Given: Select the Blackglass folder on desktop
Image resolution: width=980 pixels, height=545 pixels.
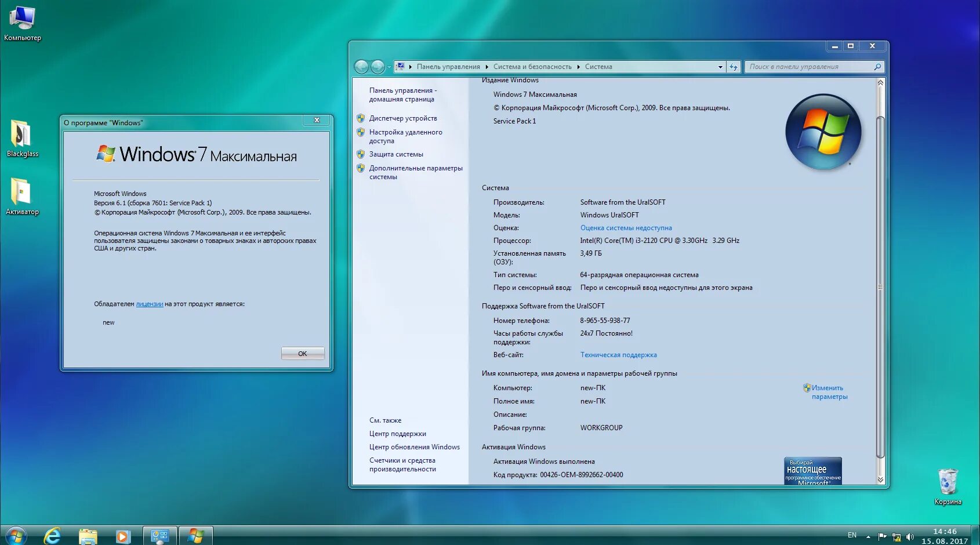Looking at the screenshot, I should point(22,139).
